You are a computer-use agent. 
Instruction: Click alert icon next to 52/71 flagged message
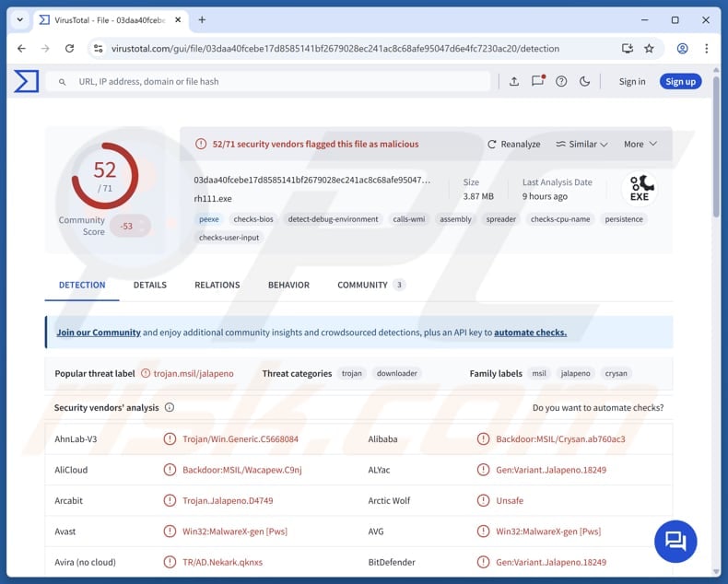coord(201,144)
